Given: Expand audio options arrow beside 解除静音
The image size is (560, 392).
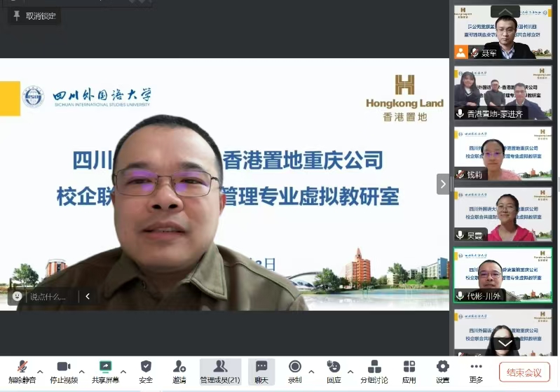Looking at the screenshot, I should [40, 372].
